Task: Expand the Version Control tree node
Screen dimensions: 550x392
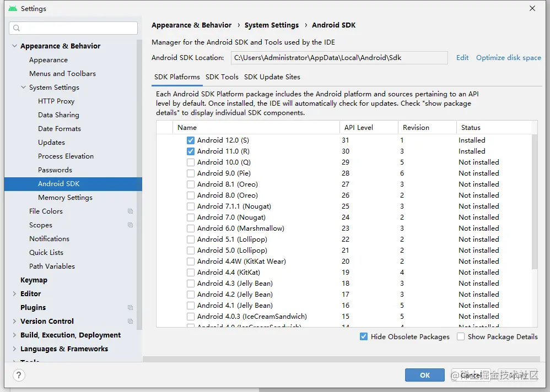Action: tap(14, 321)
